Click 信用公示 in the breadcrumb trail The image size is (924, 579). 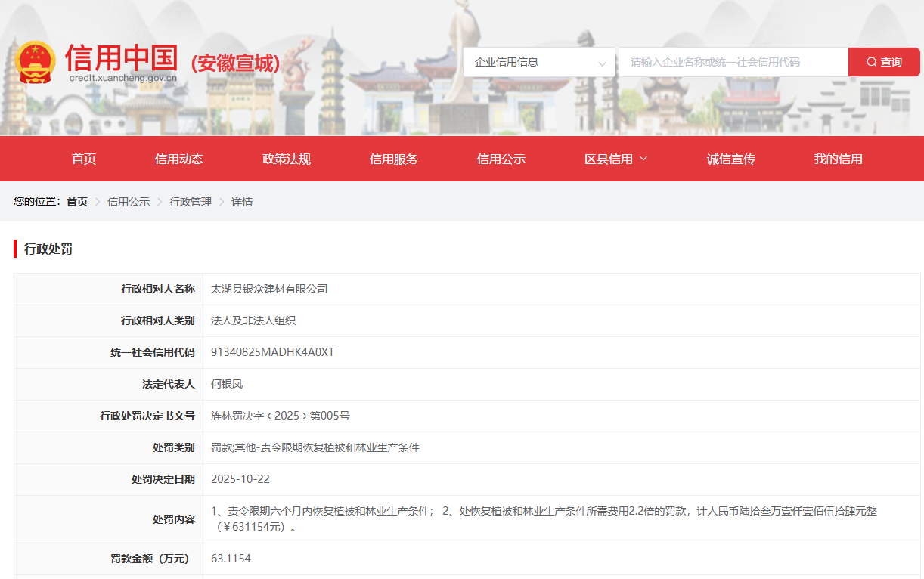click(x=129, y=202)
